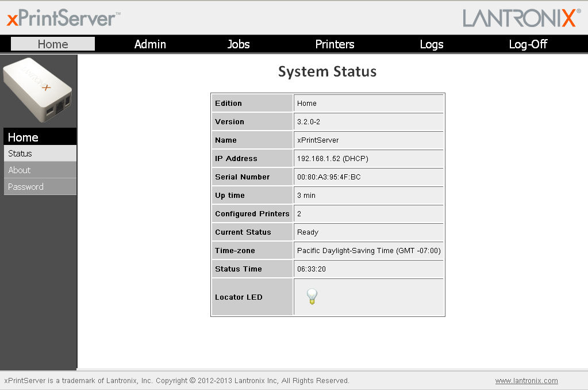Viewport: 588px width, 390px height.
Task: Click the Lantronix logo
Action: coord(522,18)
